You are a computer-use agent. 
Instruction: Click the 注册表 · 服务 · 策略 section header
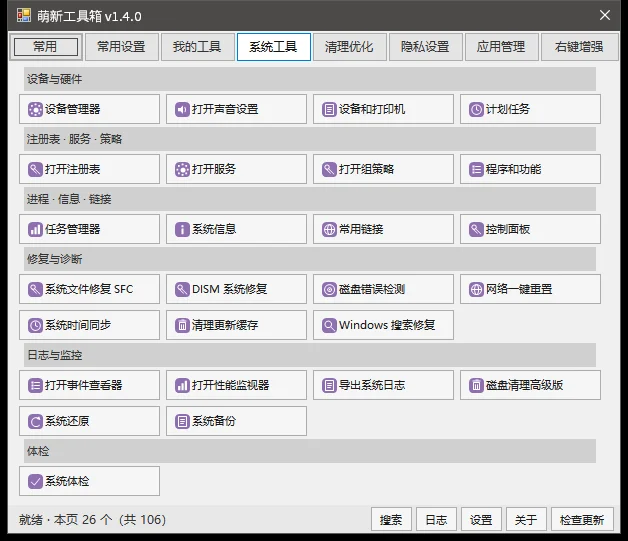click(x=310, y=139)
